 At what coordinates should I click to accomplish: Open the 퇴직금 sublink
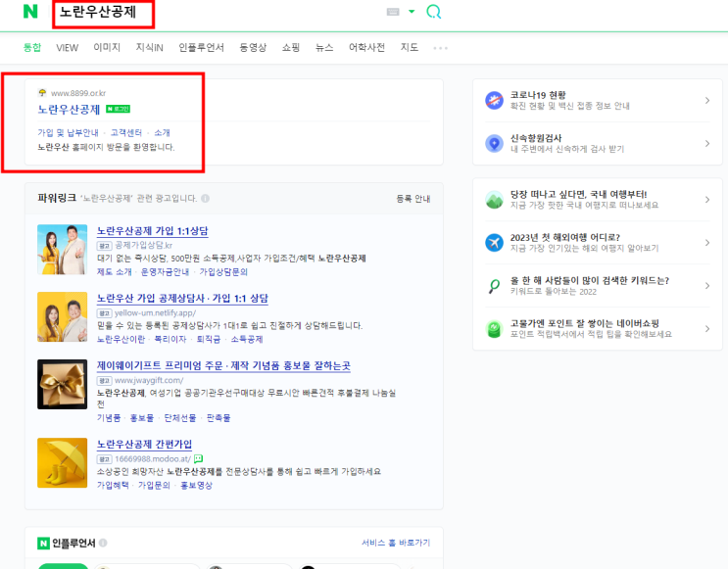(x=209, y=339)
